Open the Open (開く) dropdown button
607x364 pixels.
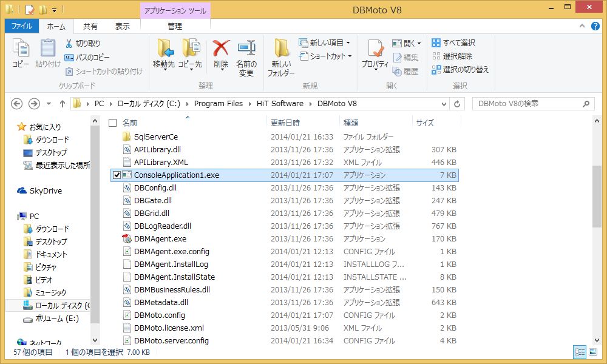(x=407, y=43)
